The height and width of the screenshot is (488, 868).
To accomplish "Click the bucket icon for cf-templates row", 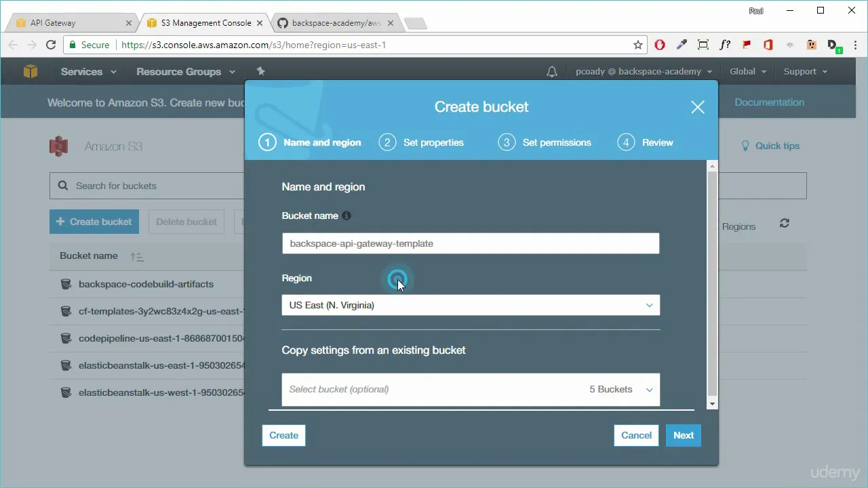I will (66, 311).
